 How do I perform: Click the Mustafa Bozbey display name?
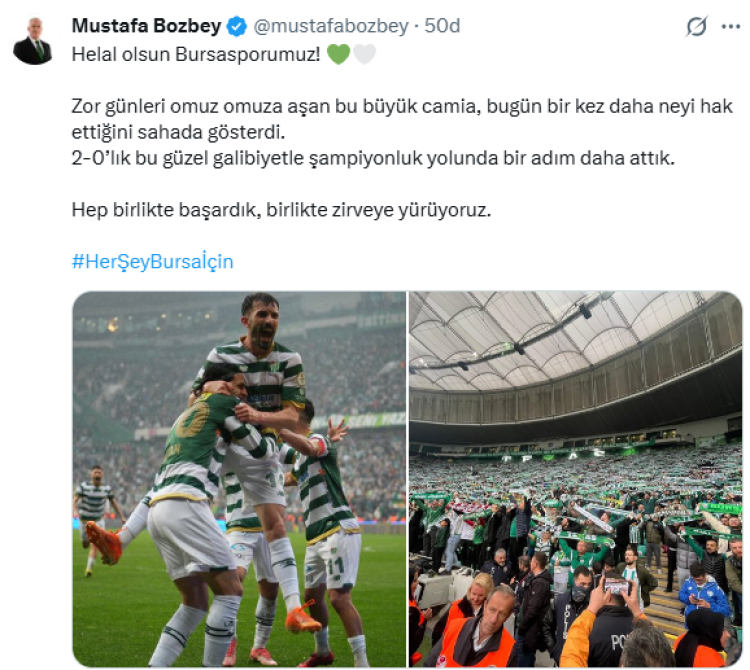pyautogui.click(x=146, y=26)
